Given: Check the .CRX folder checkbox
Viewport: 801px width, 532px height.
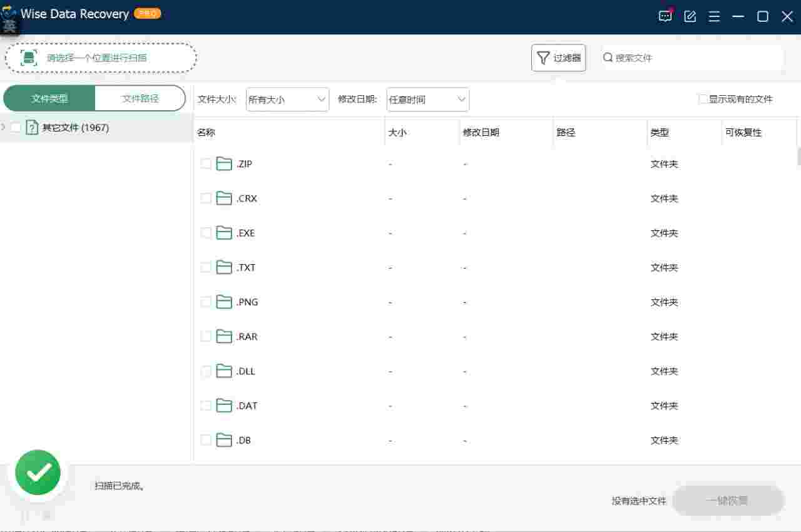Looking at the screenshot, I should [206, 198].
